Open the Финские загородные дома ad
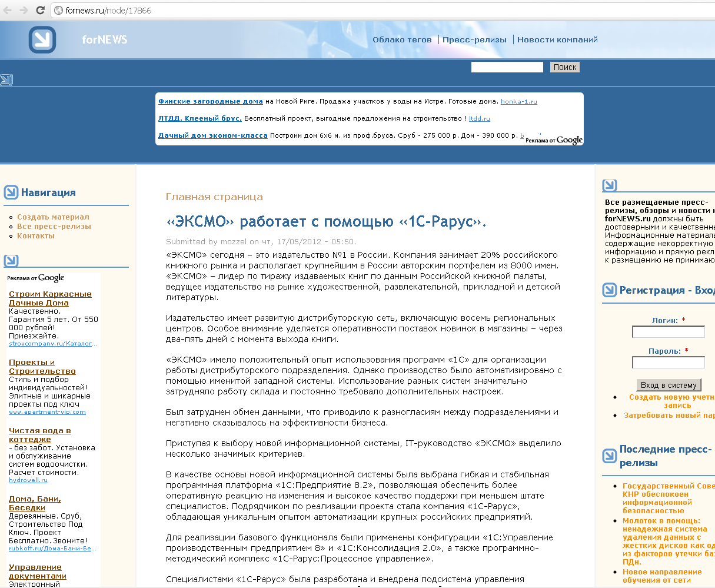 [x=211, y=101]
